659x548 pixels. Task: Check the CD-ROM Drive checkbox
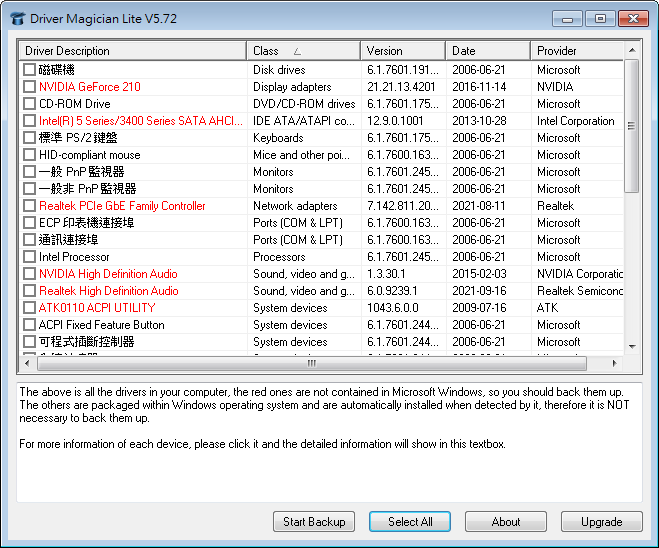pos(29,104)
